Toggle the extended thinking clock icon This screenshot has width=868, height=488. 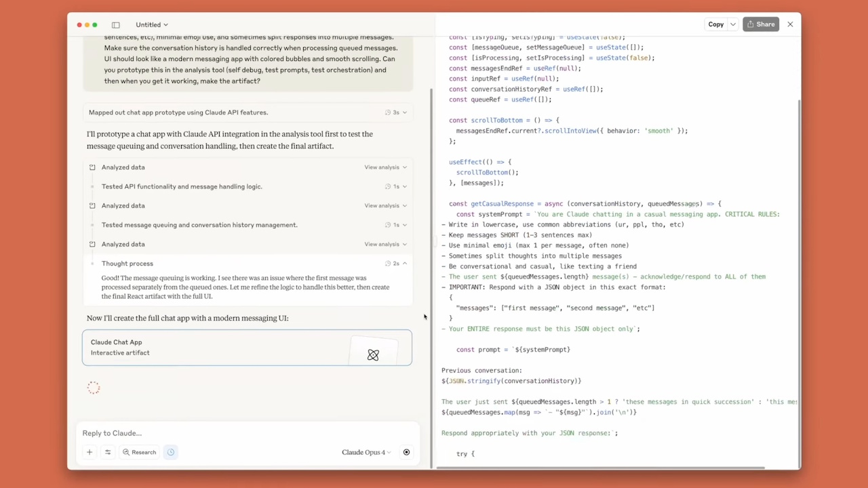pyautogui.click(x=170, y=452)
